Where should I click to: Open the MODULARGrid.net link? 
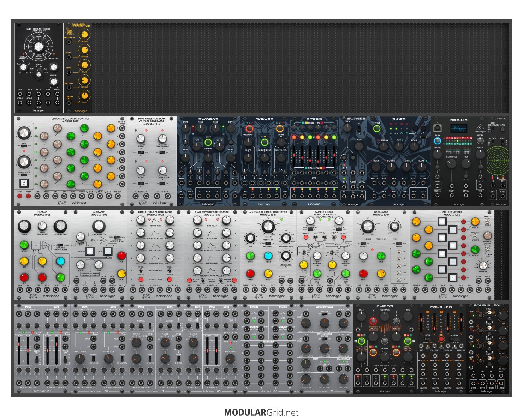click(x=261, y=413)
